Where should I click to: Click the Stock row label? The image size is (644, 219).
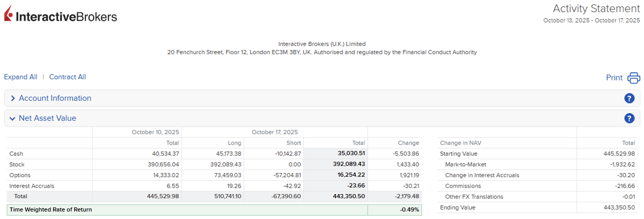[17, 165]
